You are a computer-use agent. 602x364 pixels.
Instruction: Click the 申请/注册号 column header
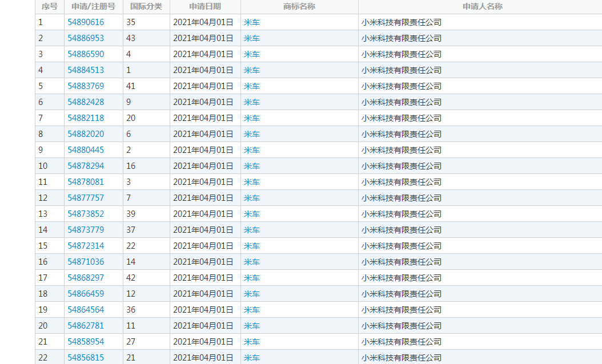pos(93,7)
